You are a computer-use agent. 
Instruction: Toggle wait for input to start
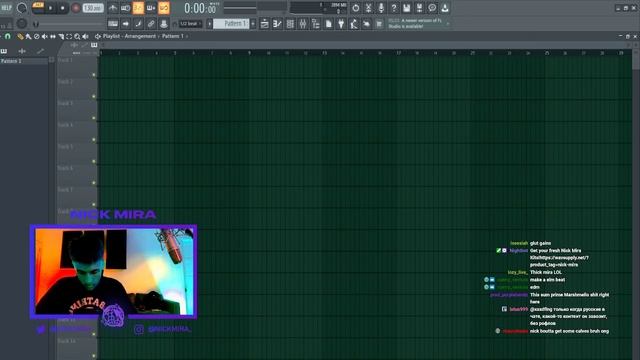[126, 8]
